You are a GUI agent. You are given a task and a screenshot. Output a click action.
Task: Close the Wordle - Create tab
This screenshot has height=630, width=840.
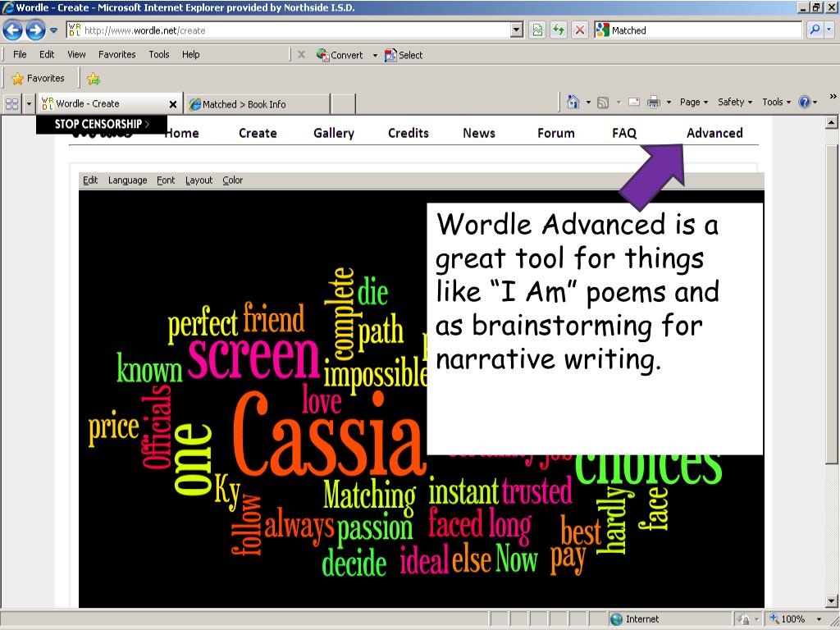173,104
